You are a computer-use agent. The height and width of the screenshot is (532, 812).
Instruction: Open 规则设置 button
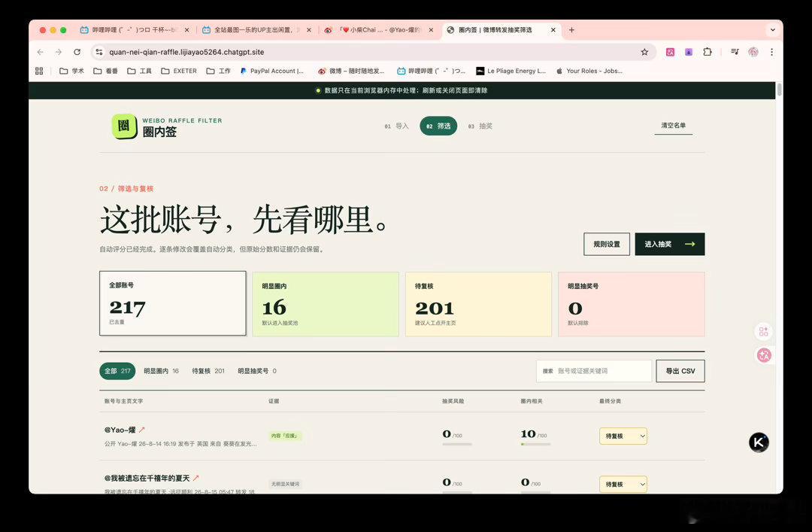pos(607,245)
